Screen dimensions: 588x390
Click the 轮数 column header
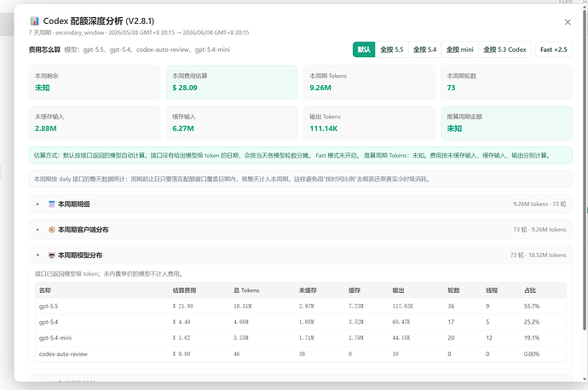[453, 290]
